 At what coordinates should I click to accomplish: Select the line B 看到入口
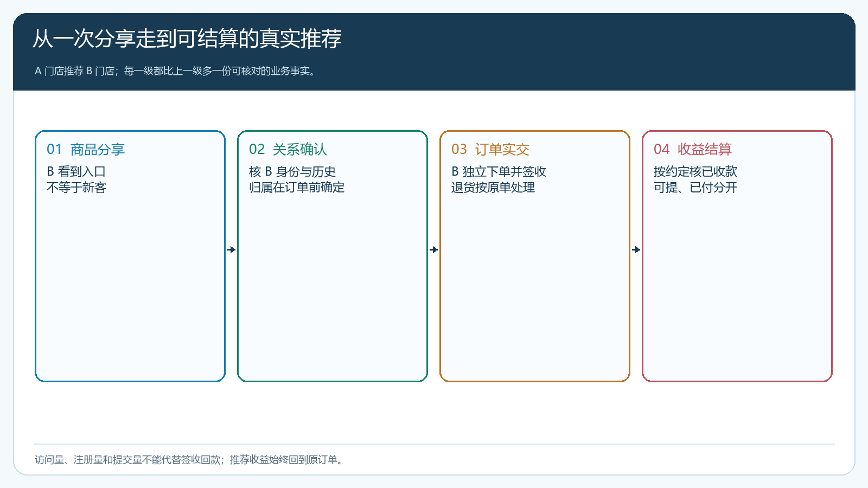coord(76,171)
